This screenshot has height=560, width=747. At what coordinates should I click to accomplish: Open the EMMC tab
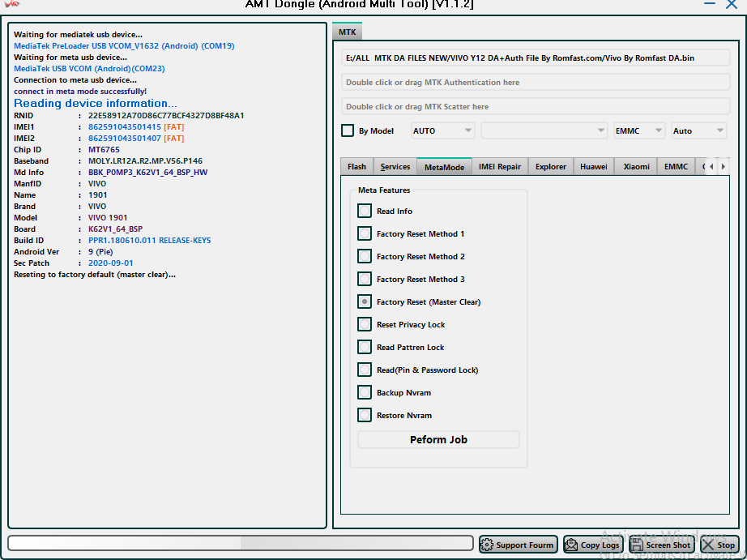coord(676,167)
